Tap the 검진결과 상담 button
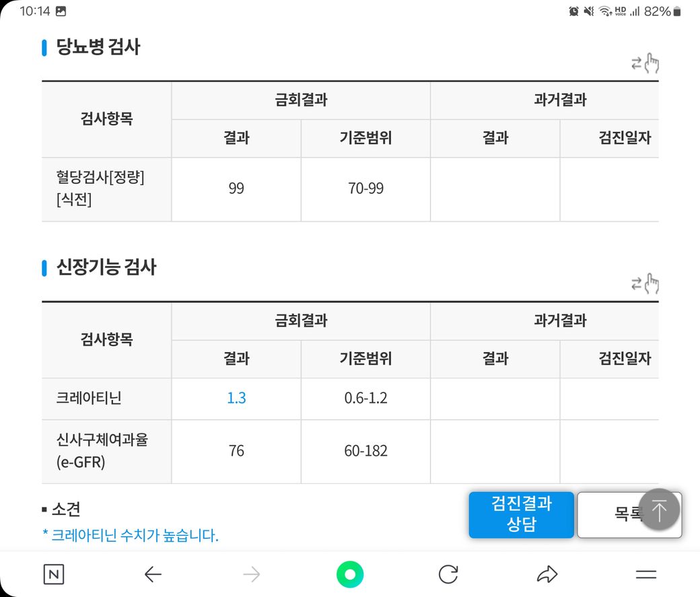The image size is (700, 597). (521, 515)
